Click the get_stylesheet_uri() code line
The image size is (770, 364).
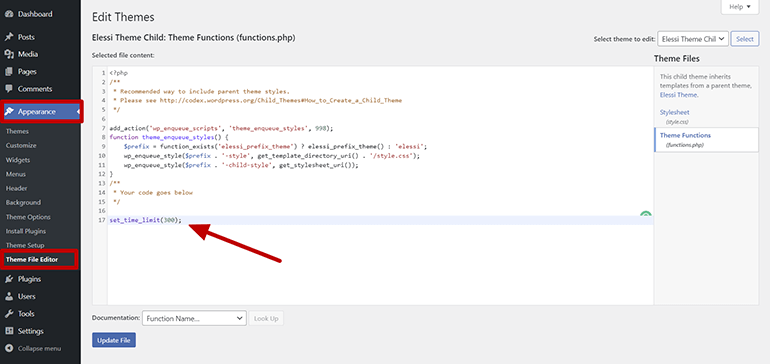[241, 165]
